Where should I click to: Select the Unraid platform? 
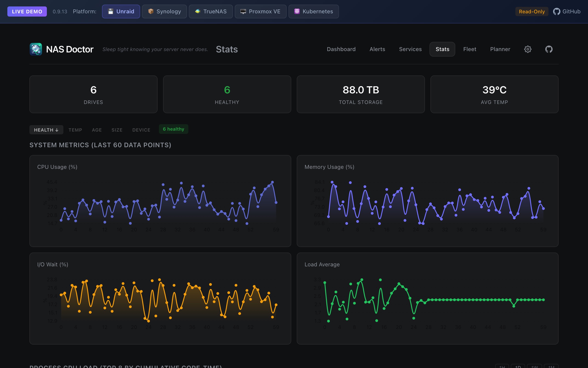(x=121, y=11)
